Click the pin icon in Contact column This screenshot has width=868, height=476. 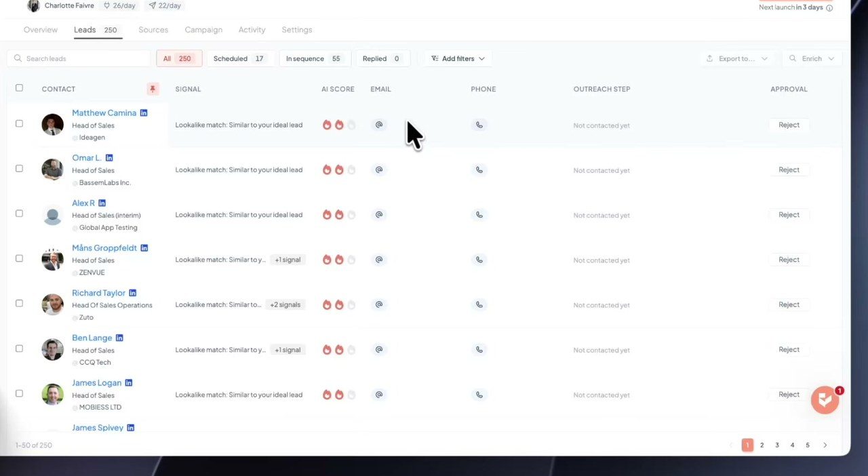[x=153, y=89]
